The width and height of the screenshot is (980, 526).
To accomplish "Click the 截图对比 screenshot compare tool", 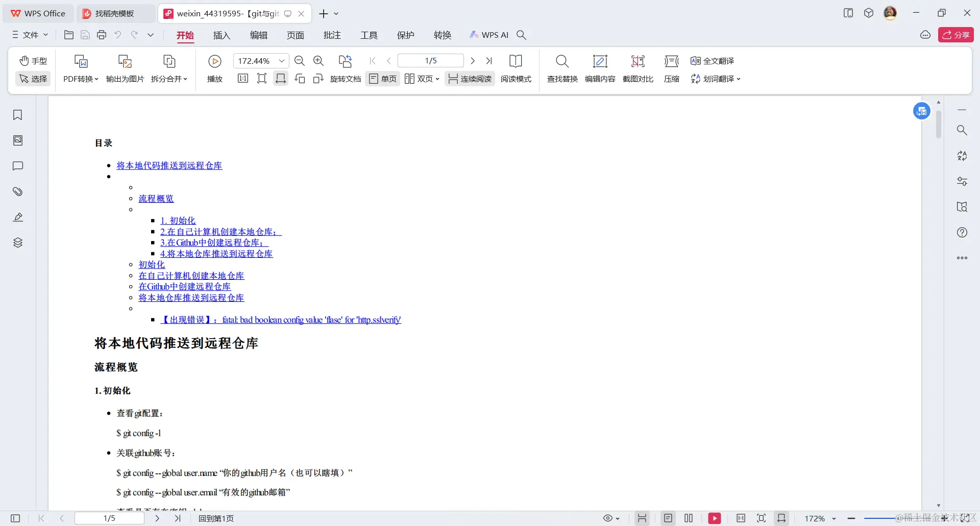I will point(638,69).
